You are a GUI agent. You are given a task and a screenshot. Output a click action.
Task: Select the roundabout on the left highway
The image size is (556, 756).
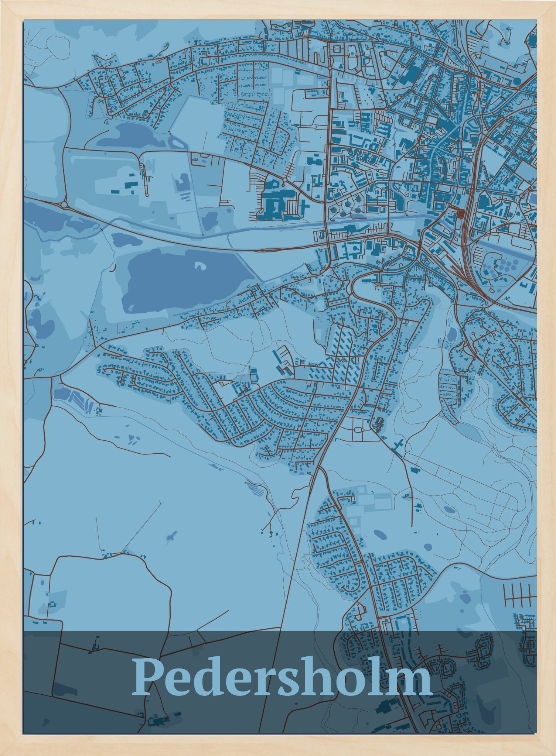click(x=65, y=204)
